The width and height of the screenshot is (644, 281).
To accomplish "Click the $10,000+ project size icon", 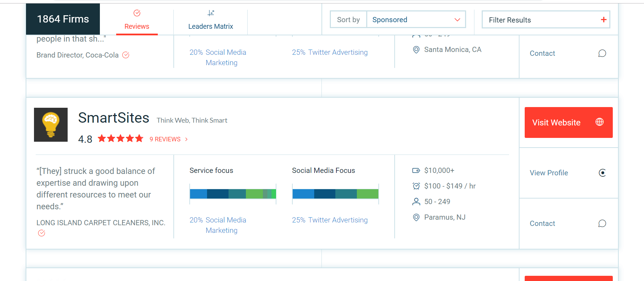I will 416,170.
